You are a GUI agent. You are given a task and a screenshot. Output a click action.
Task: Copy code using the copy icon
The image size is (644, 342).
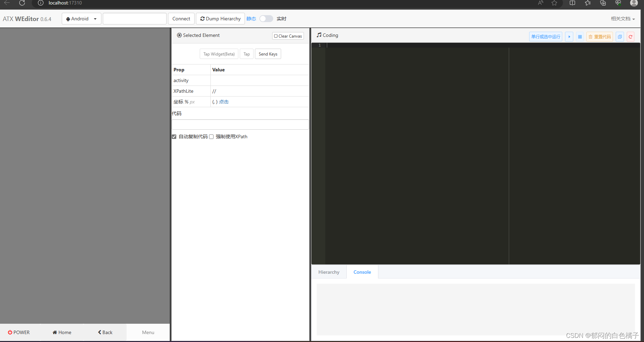(620, 37)
